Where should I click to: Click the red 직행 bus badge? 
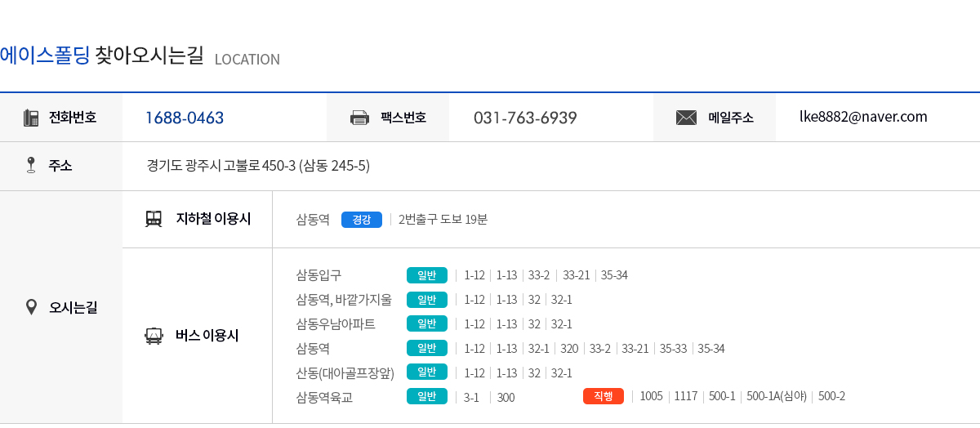pos(604,396)
